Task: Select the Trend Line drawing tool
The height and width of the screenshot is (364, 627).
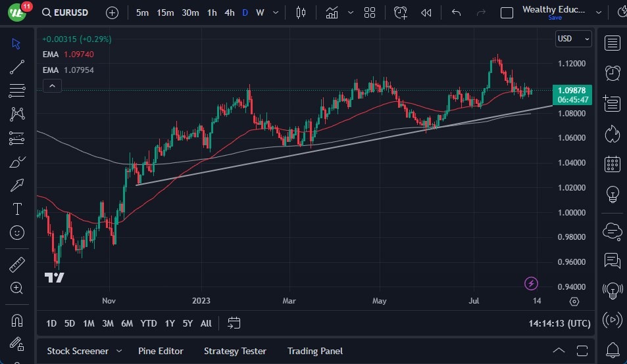Action: click(17, 67)
